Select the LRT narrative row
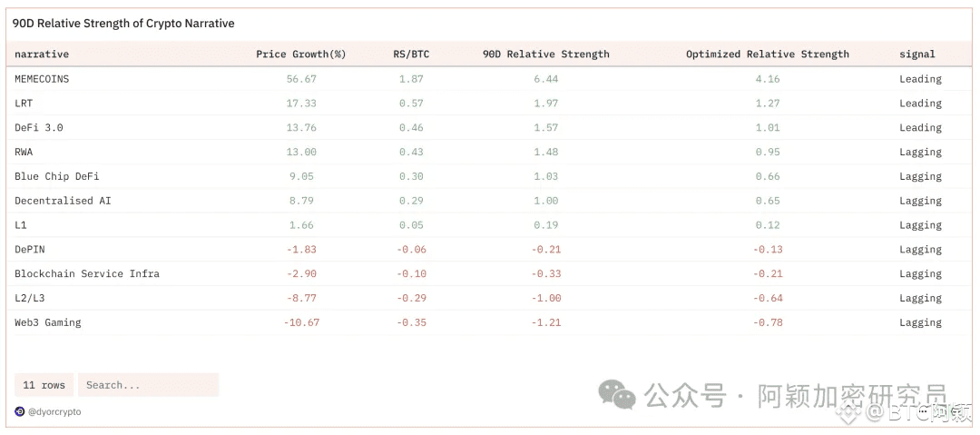Image resolution: width=980 pixels, height=435 pixels. pos(490,104)
